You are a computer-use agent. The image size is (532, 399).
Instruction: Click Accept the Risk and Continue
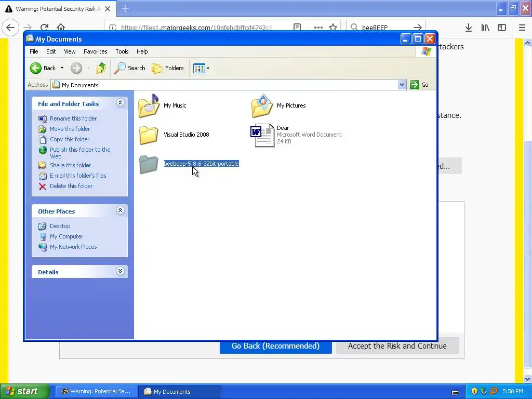click(397, 345)
